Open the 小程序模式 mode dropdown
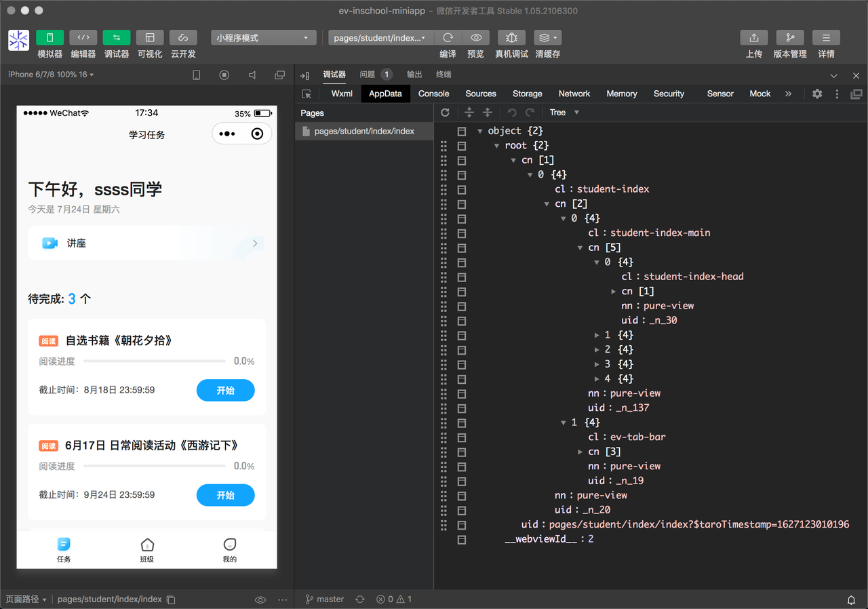The height and width of the screenshot is (609, 868). [x=263, y=38]
